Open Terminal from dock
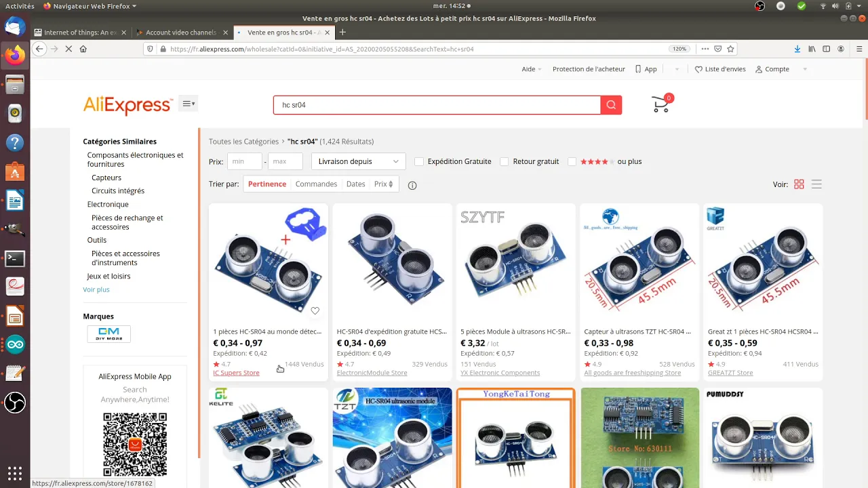868x488 pixels. click(15, 258)
